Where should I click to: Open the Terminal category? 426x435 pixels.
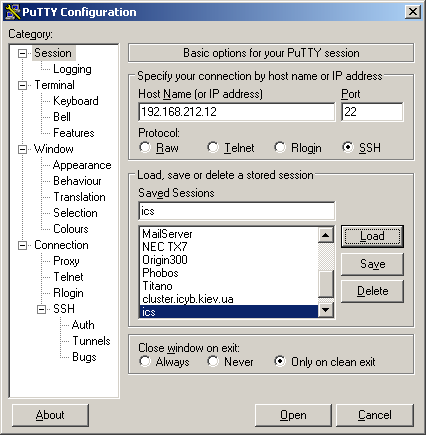[x=54, y=85]
